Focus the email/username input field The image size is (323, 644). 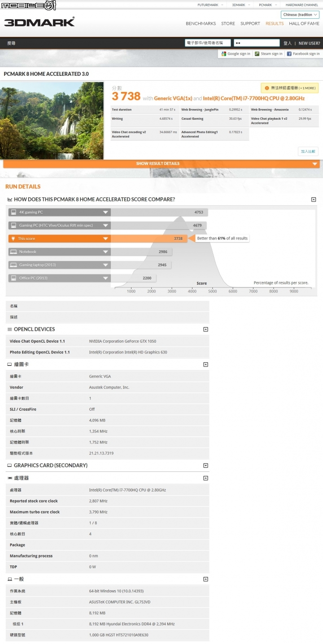point(208,43)
